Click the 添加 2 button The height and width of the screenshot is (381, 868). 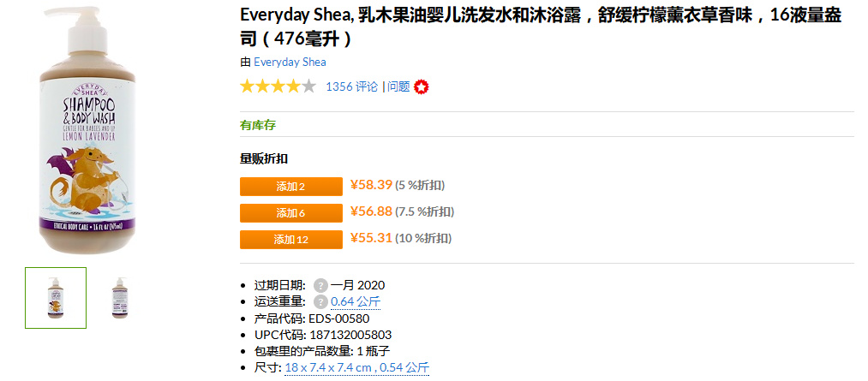click(x=291, y=187)
